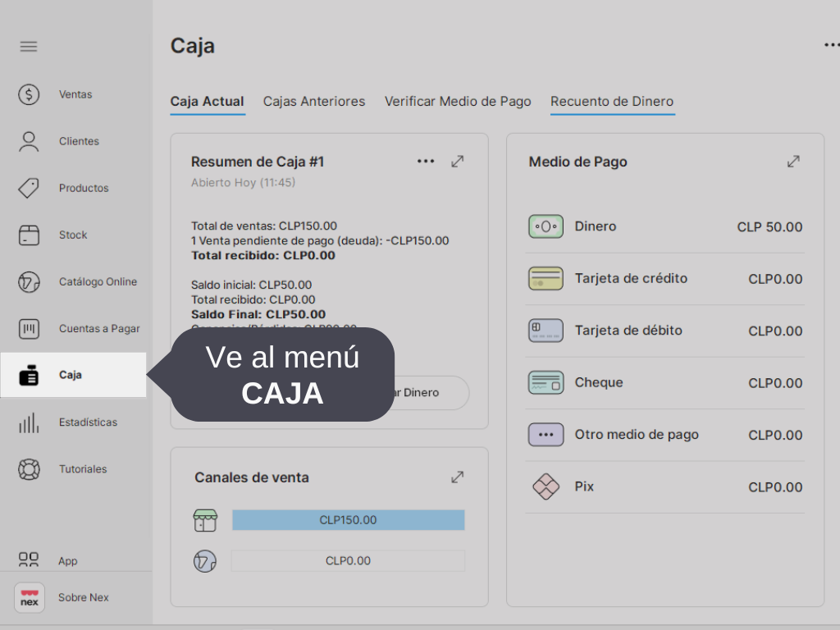Click the Stock box icon
This screenshot has width=840, height=630.
[29, 235]
